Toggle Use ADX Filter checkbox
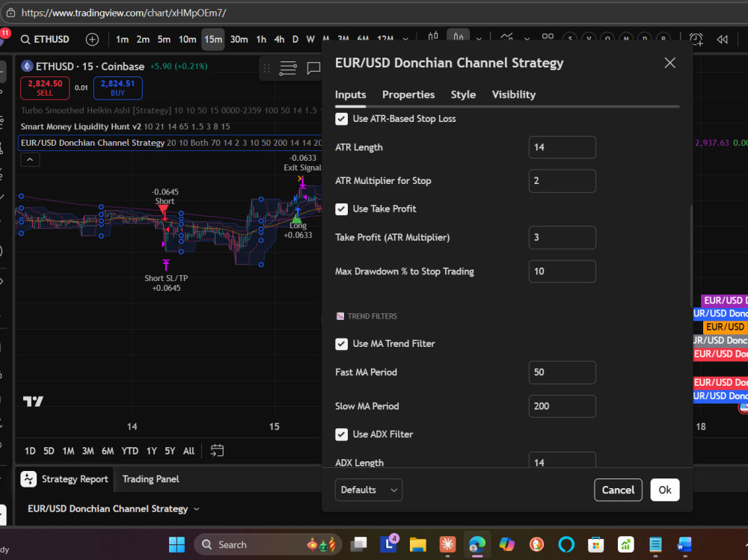Screen dimensions: 748x560 (x=342, y=434)
